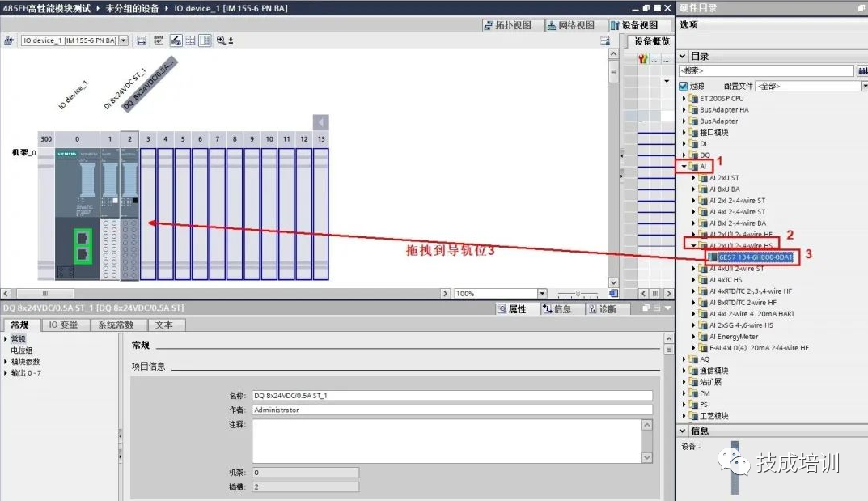Click the horizontal scrollbar thumb under device view
Viewport: 868px width, 501px height.
(x=44, y=294)
